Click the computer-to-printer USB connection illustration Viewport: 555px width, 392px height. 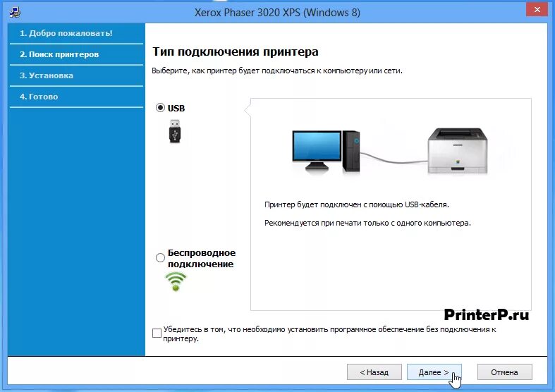coord(390,151)
